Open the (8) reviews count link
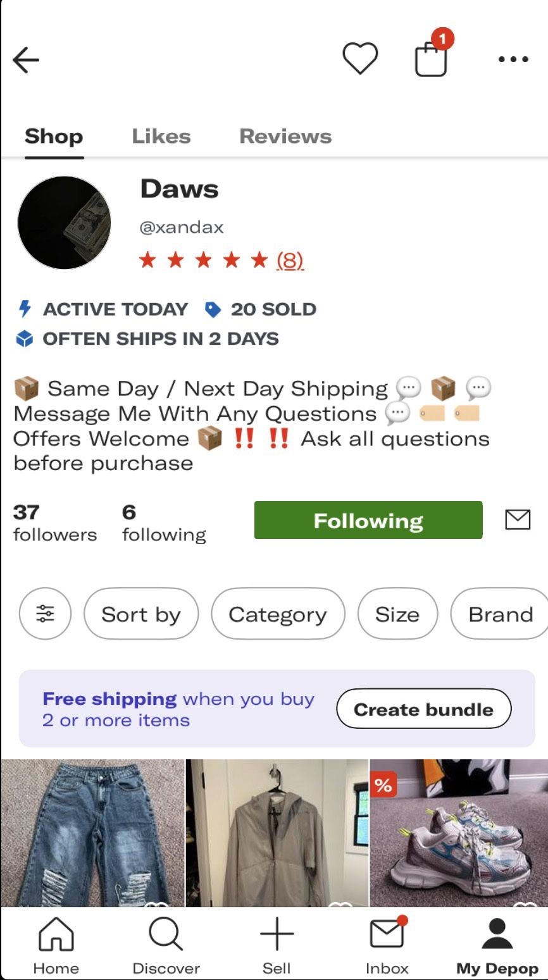This screenshot has height=980, width=548. click(290, 260)
